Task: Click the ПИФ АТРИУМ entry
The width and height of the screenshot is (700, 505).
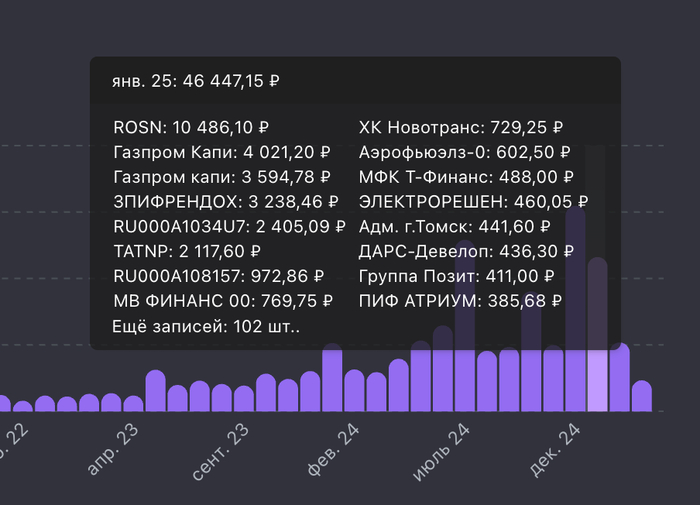Action: tap(460, 300)
